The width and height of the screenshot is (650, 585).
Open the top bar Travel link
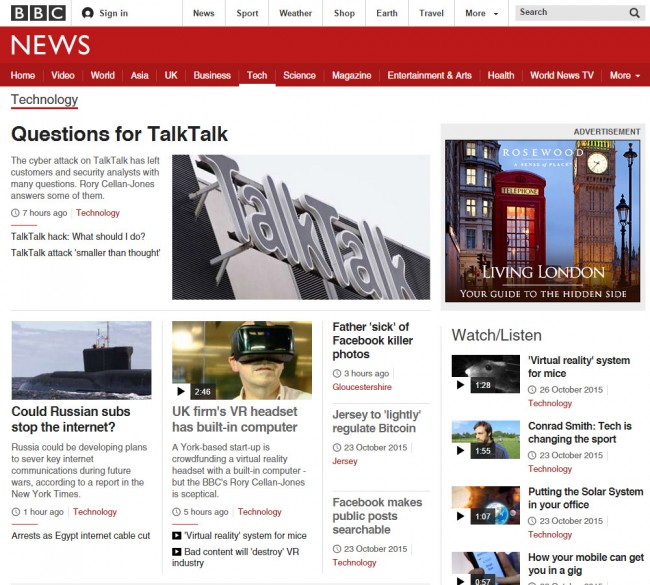pyautogui.click(x=431, y=13)
